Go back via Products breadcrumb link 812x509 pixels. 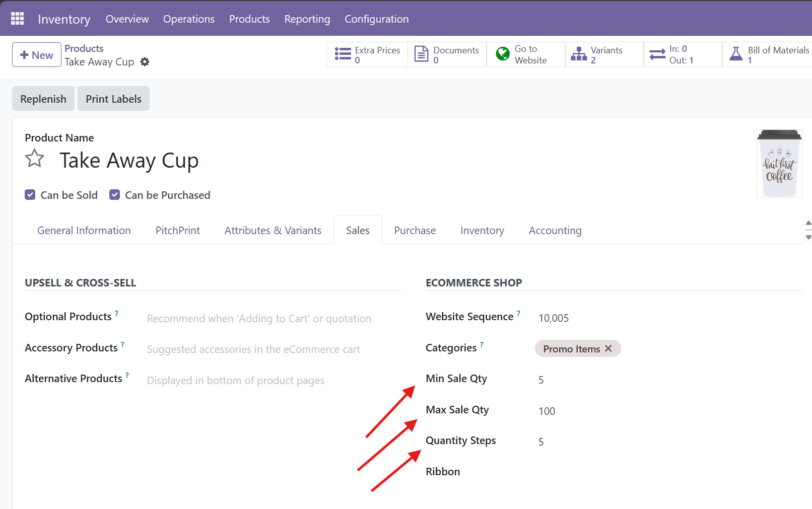pyautogui.click(x=84, y=48)
